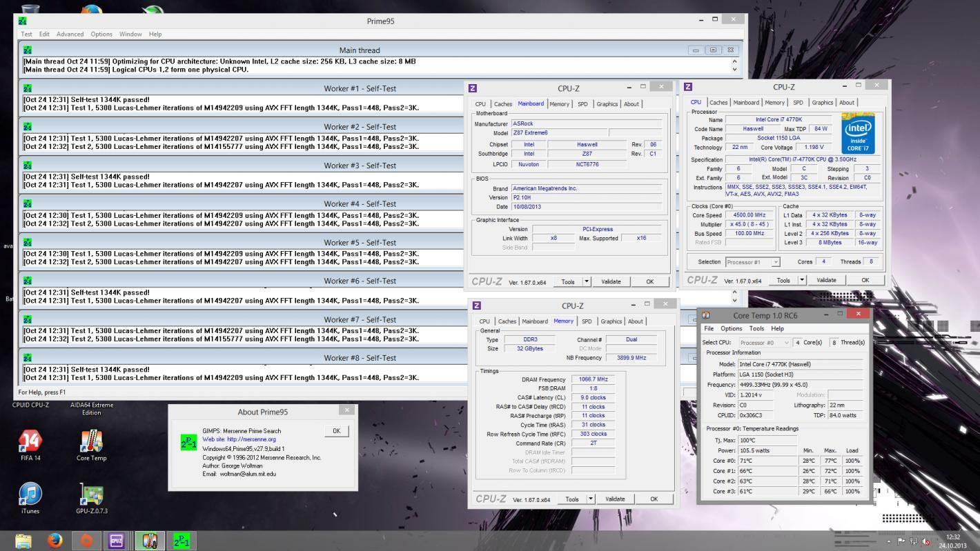This screenshot has height=551, width=980.
Task: Open the Window menu in Prime95
Action: click(x=130, y=34)
